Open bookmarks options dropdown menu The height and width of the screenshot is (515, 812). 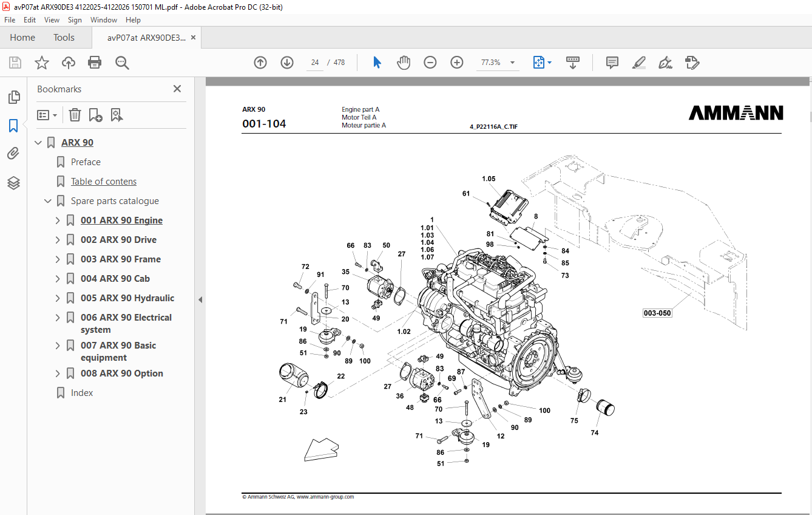click(47, 115)
